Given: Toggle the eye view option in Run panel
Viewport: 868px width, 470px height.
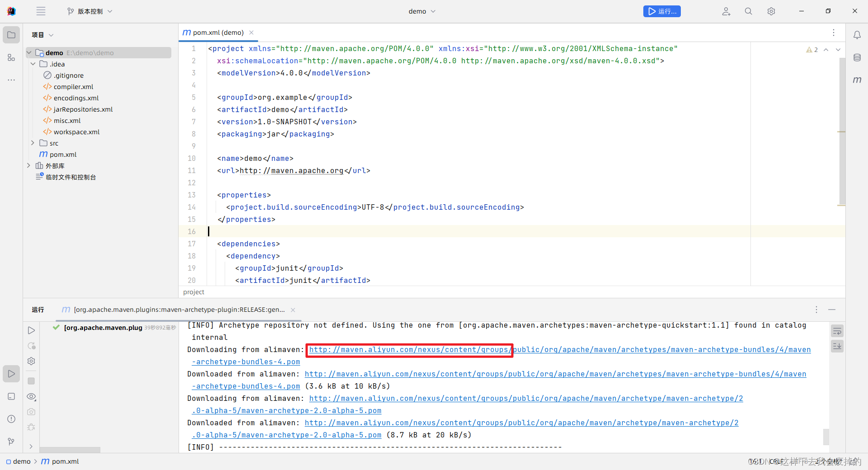Looking at the screenshot, I should click(31, 396).
